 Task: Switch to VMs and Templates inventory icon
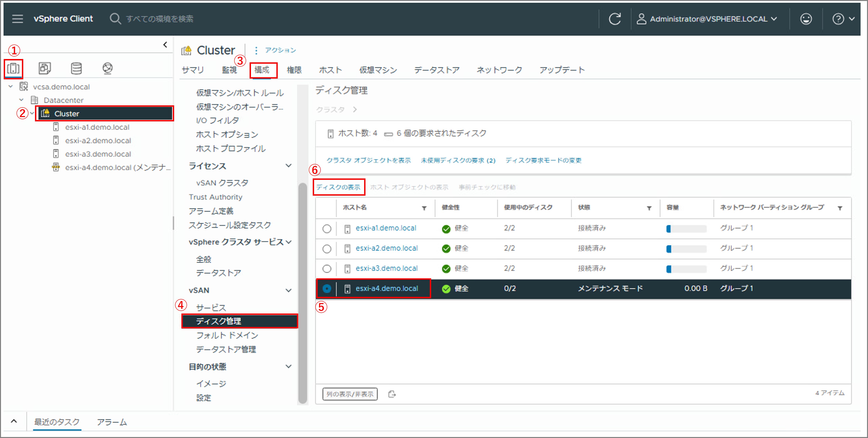45,68
